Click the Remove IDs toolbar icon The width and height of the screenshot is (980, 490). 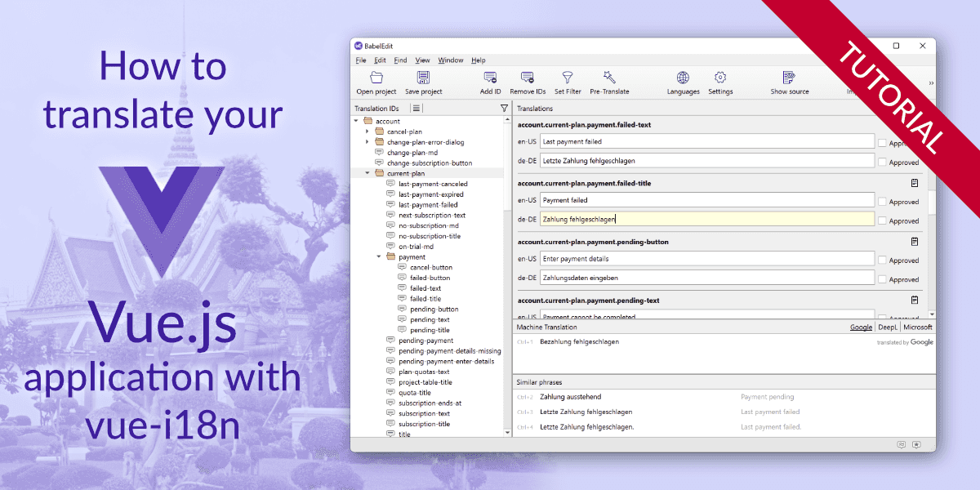click(528, 78)
